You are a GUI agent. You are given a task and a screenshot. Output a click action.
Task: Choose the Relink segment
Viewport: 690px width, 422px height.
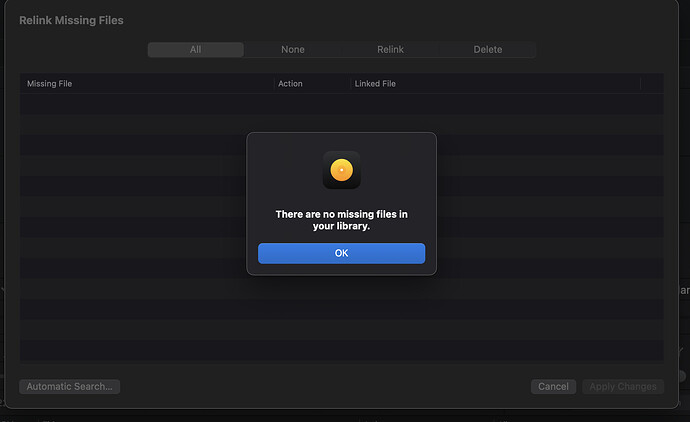(x=390, y=49)
